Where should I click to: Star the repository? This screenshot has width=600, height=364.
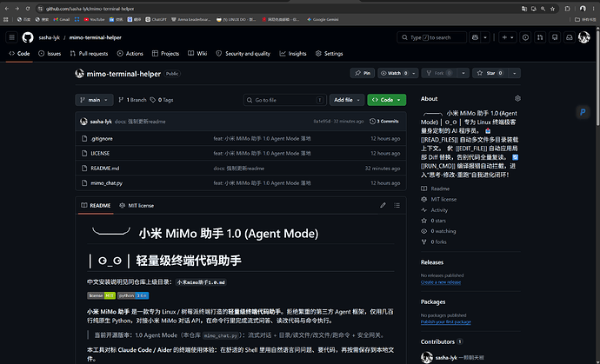(490, 73)
